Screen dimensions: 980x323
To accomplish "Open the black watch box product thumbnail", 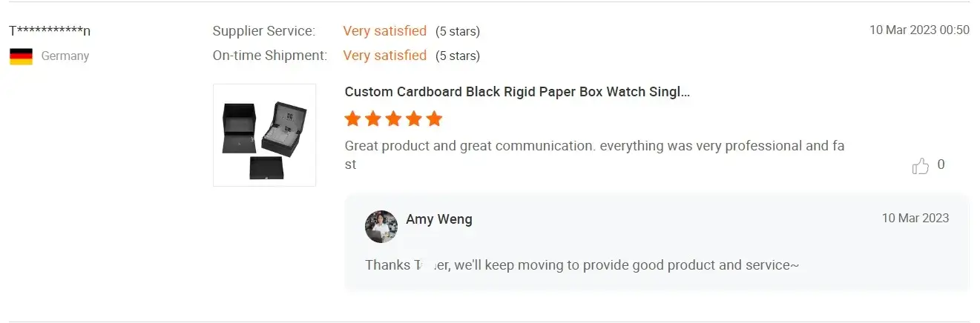I will click(264, 135).
